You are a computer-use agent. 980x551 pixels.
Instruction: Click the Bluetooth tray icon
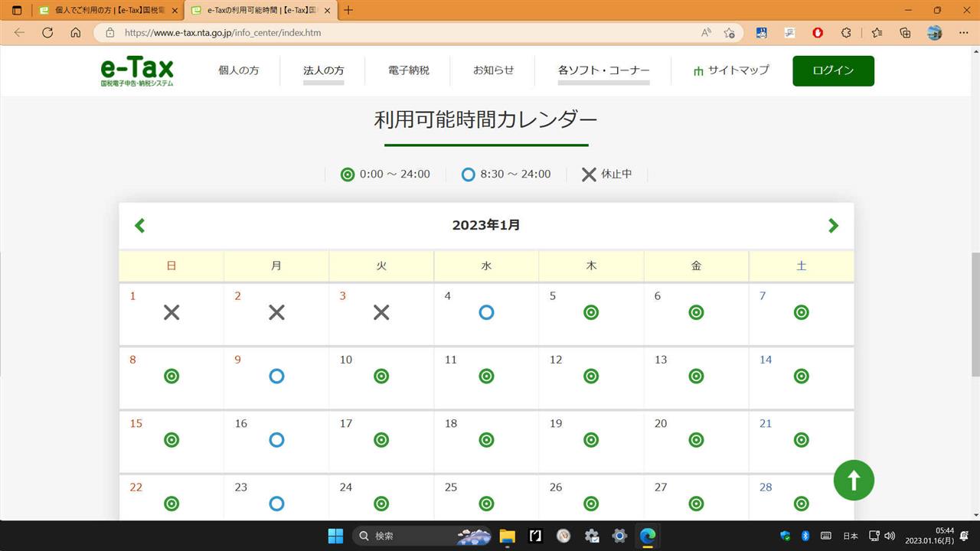coord(805,536)
